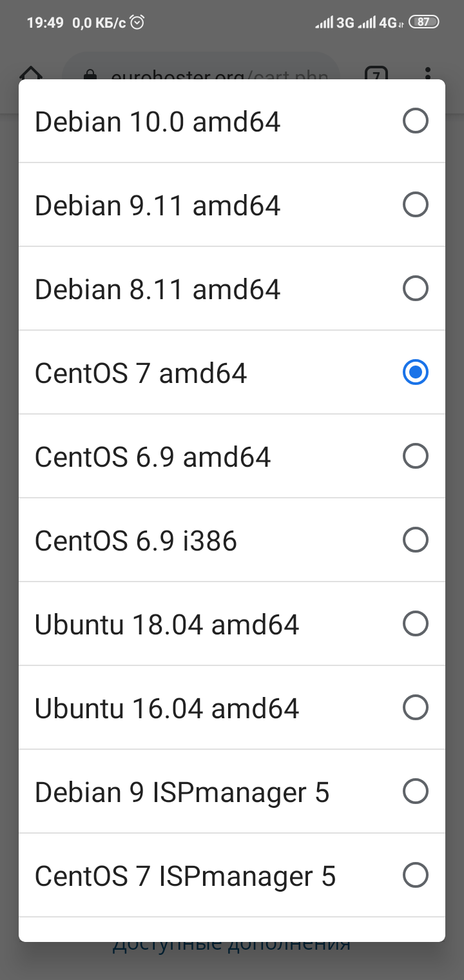Choose the CentOS 6.9 i386 option

point(136,540)
